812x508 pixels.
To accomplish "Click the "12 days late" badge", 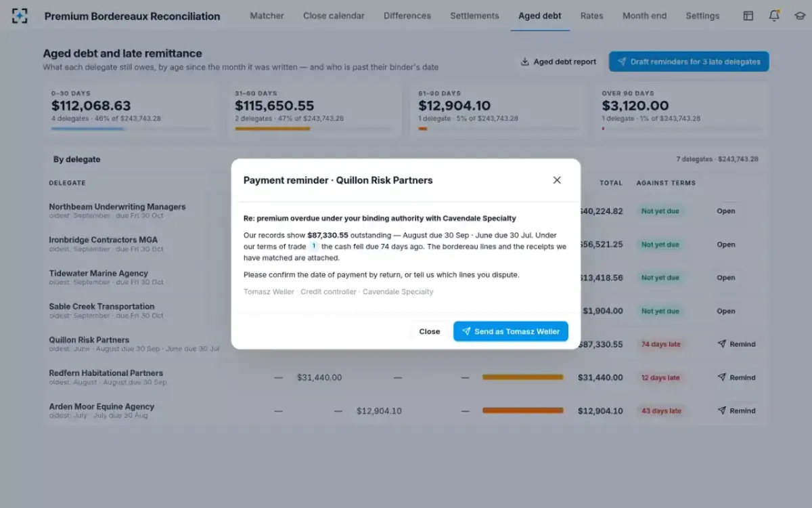I will (660, 377).
